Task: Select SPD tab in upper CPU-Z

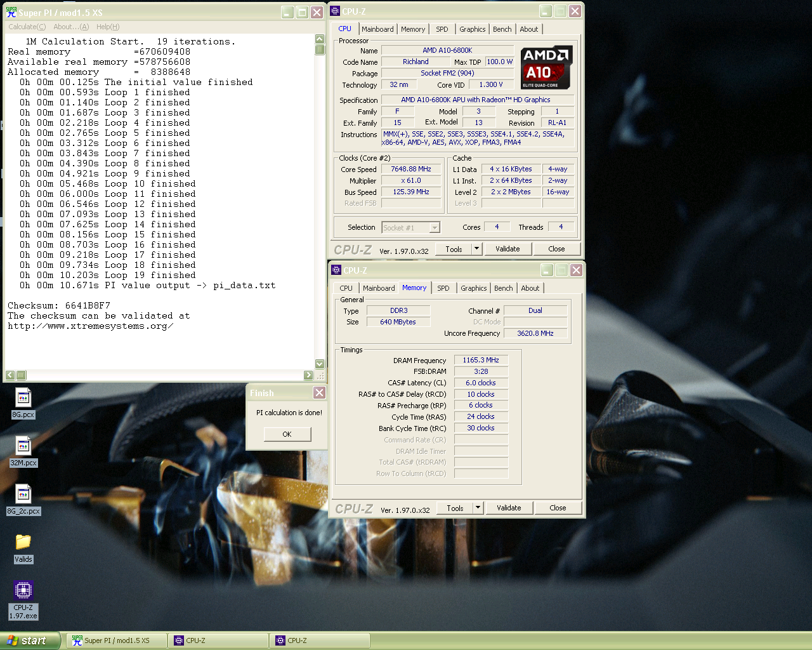Action: coord(442,29)
